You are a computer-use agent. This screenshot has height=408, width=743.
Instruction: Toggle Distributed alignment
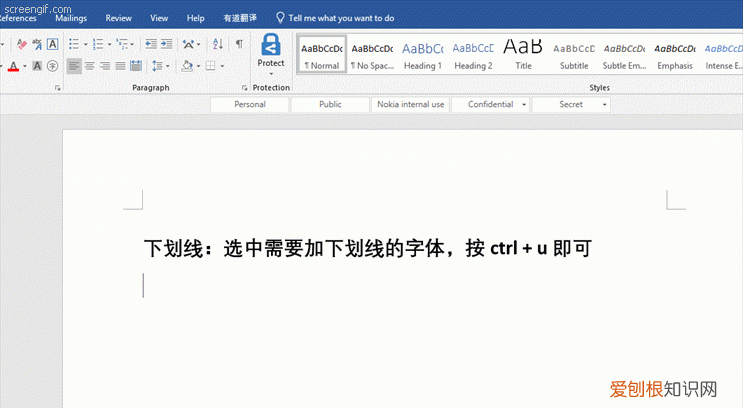coord(136,66)
